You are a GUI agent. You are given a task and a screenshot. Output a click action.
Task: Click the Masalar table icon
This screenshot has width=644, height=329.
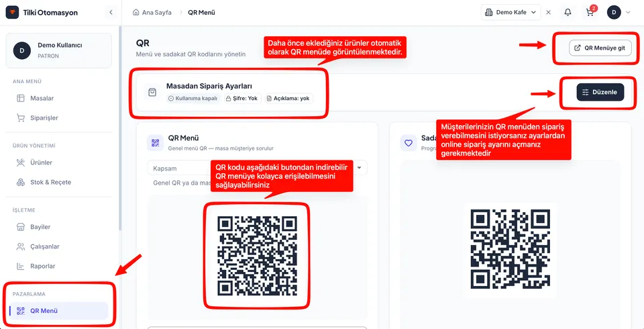pos(21,98)
